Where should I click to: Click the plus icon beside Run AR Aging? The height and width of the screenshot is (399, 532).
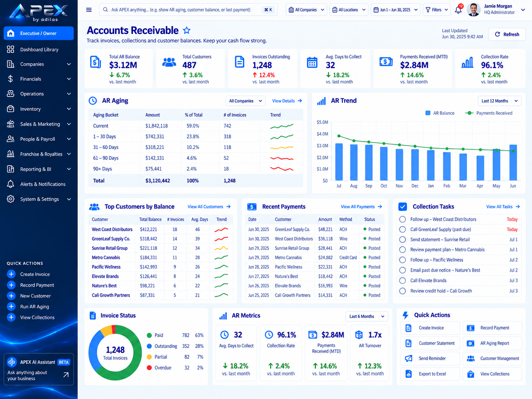coord(11,306)
